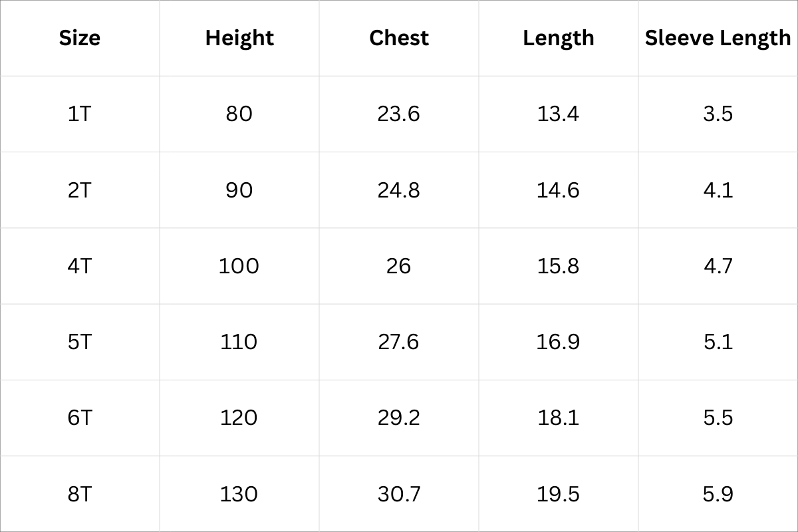The image size is (798, 532).
Task: Click the 6T size cell
Action: tap(80, 418)
